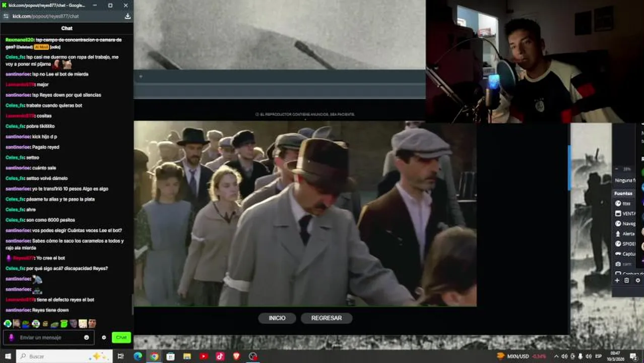
Task: Click the webcam feed thumbnail
Action: (535, 62)
